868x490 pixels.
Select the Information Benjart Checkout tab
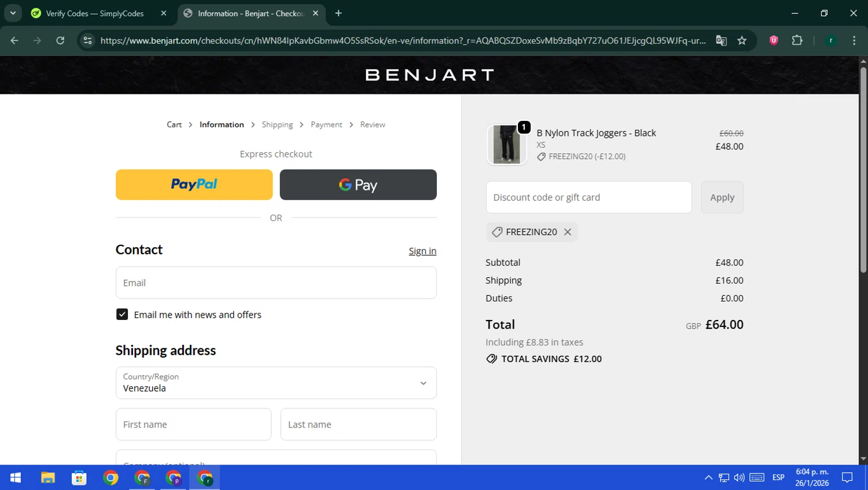point(251,13)
